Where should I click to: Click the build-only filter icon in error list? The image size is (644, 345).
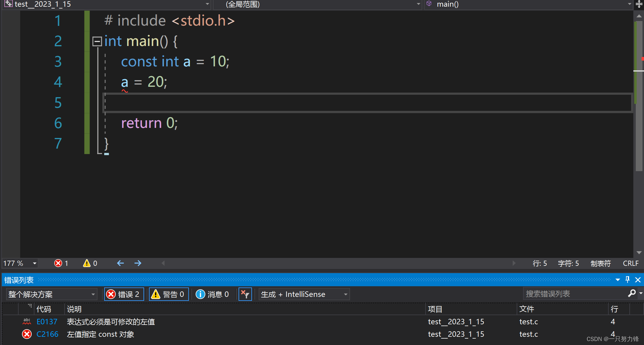245,294
